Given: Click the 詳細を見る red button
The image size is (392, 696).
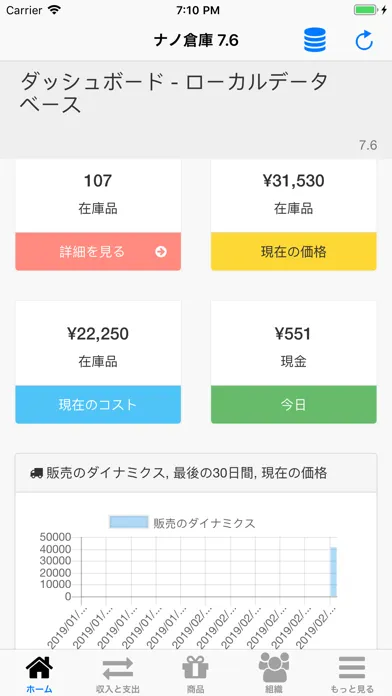Looking at the screenshot, I should pos(98,251).
